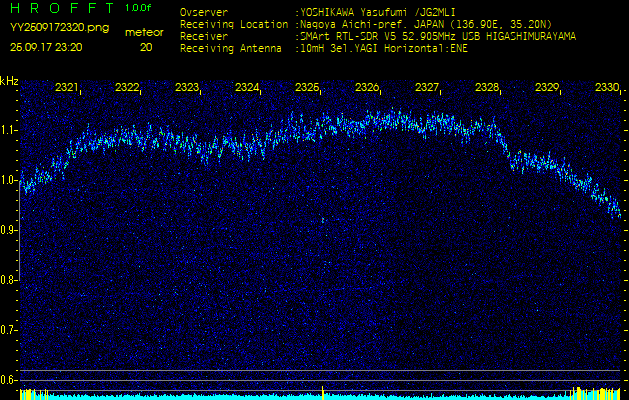Select the 1.1 kHz frequency label
Screen dimensions: 629x400
9,130
